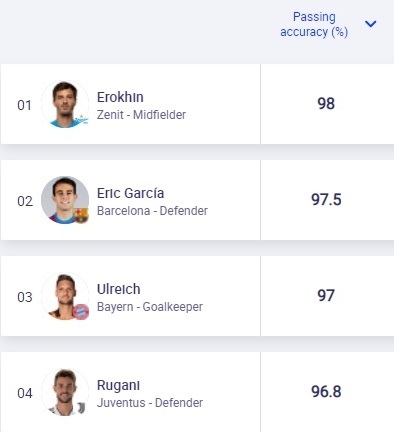Click the Barcelona crest badge

[x=81, y=215]
